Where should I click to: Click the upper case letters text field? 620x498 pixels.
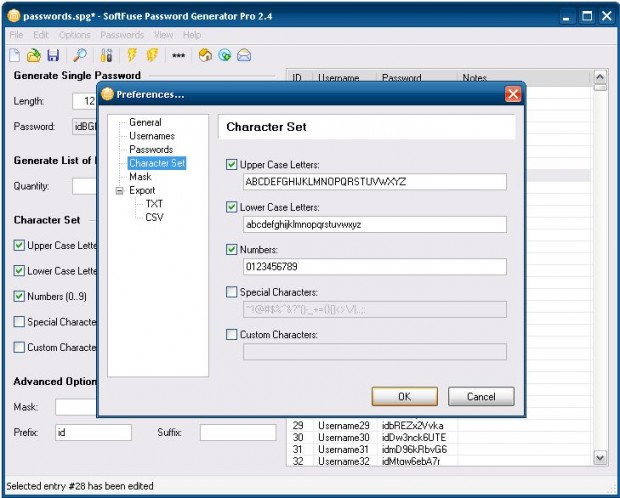375,182
